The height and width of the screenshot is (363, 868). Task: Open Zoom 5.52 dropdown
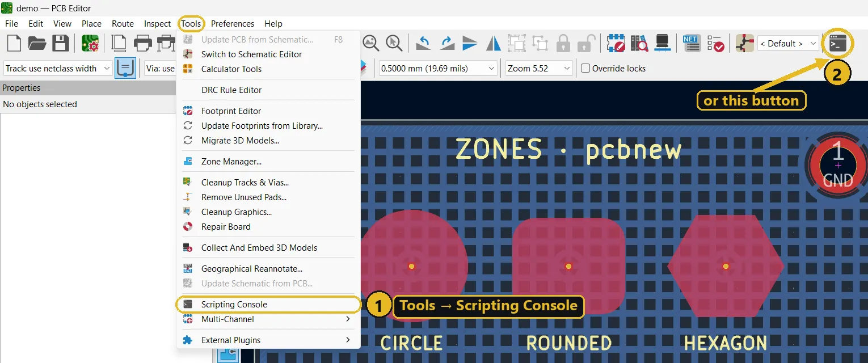coord(540,69)
